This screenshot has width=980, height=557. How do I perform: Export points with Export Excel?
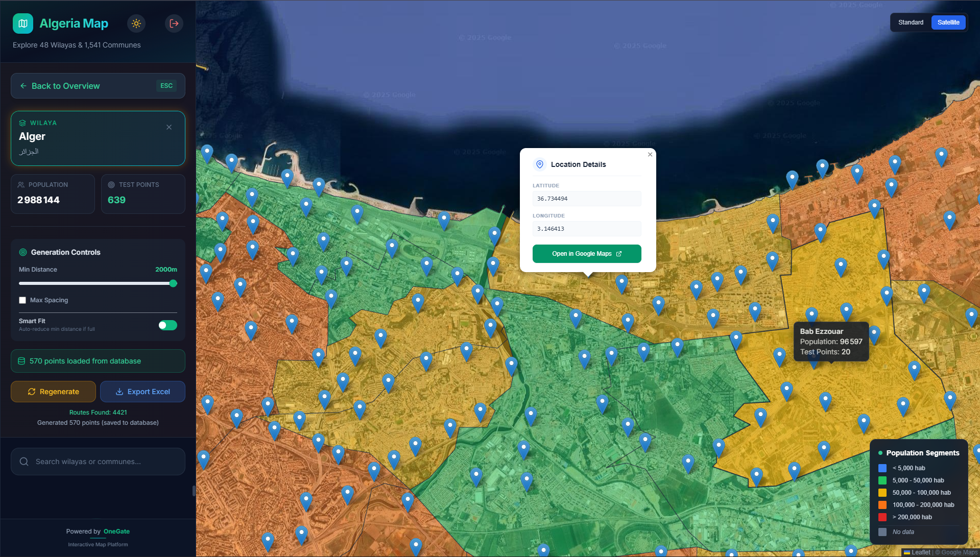click(142, 392)
